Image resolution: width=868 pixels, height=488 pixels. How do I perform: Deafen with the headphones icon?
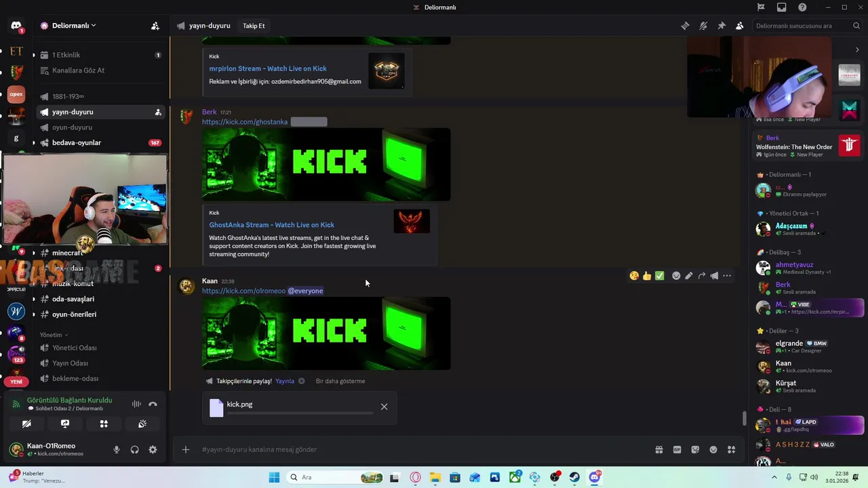click(x=134, y=449)
